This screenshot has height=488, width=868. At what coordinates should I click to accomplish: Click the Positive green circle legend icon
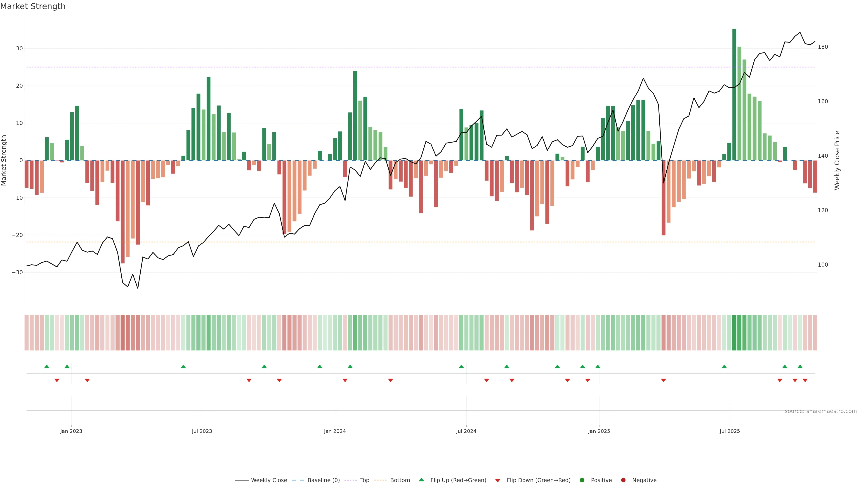(x=582, y=480)
